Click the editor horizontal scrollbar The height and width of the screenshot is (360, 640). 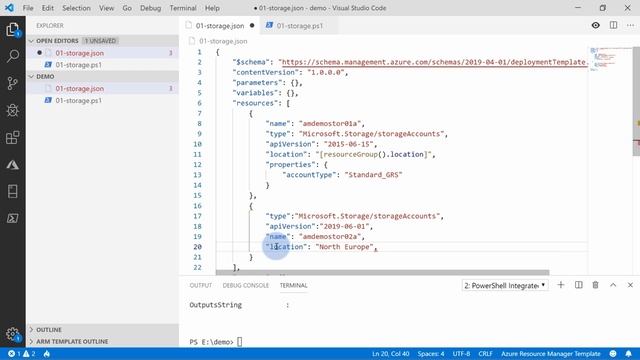click(x=382, y=272)
